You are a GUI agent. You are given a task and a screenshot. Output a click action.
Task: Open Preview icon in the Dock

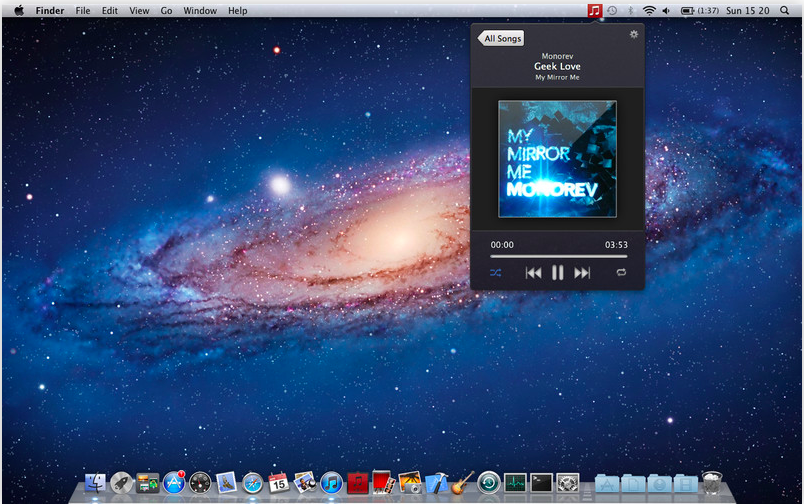click(305, 482)
